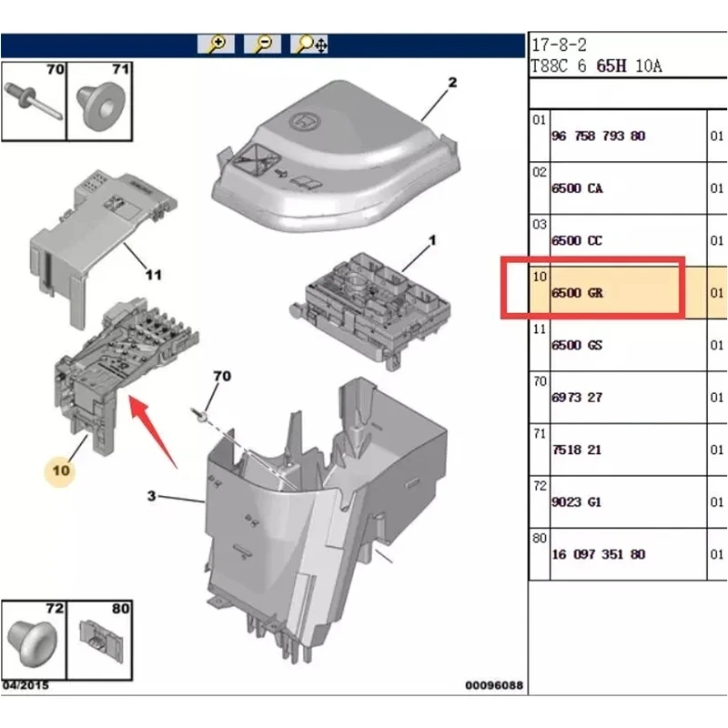Select part number 9023 G1
Viewport: 728px width, 728px height.
(577, 502)
